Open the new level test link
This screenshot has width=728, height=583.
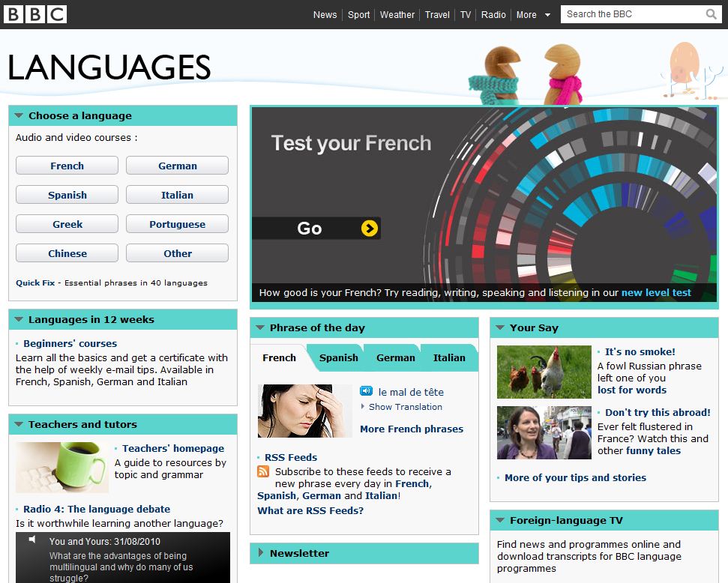(x=656, y=292)
